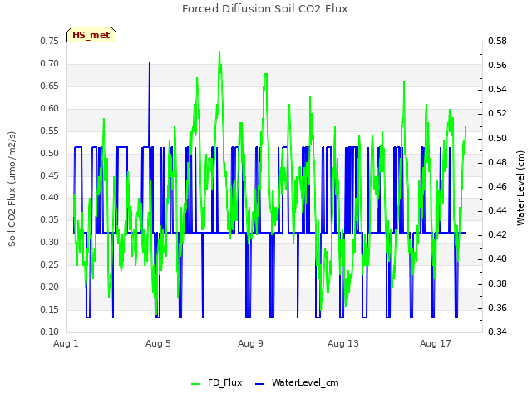Click the Water Level (cm) right axis title
The height and width of the screenshot is (399, 532).
coord(520,189)
